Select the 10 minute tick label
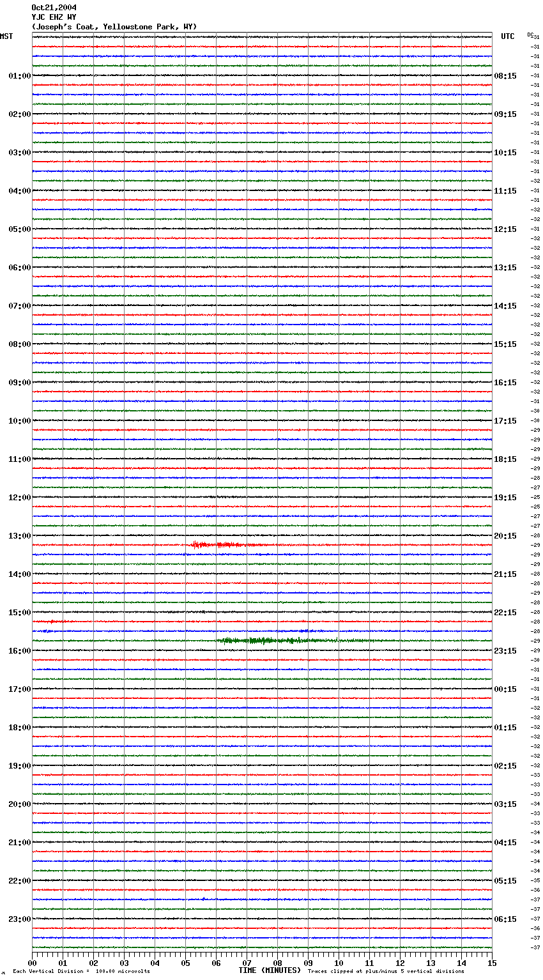The height and width of the screenshot is (980, 543). 339,963
